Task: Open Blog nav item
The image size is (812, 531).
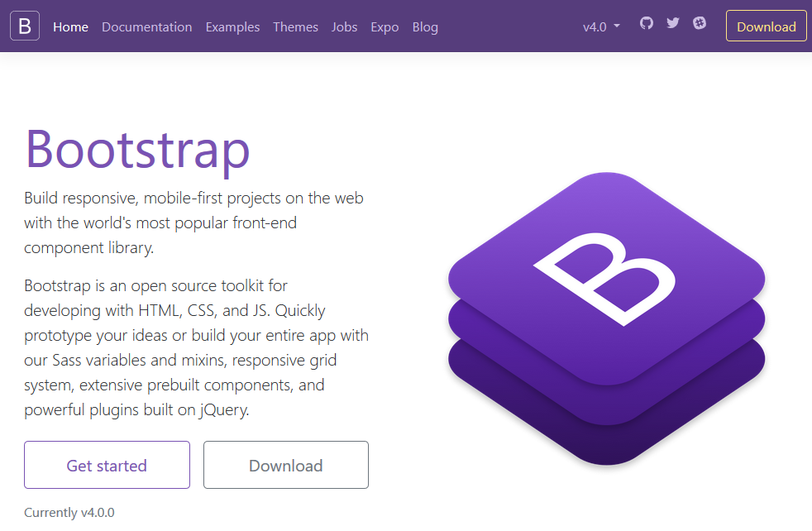Action: (425, 27)
